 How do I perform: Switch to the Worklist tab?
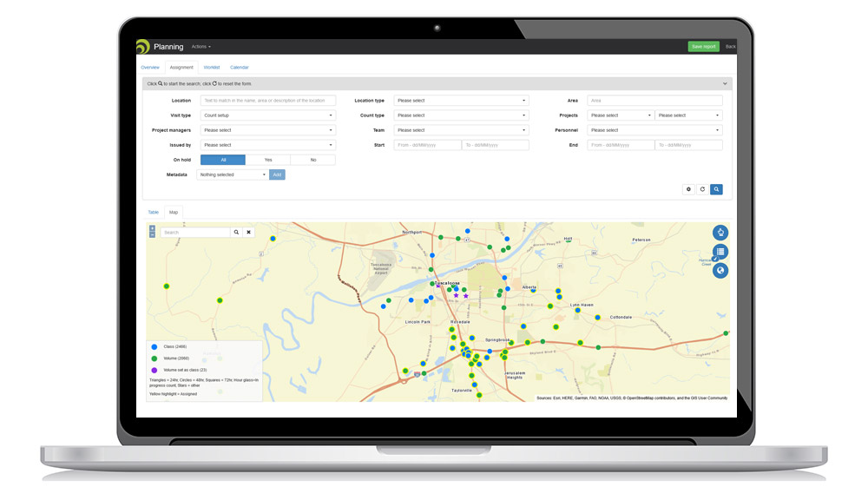point(212,67)
